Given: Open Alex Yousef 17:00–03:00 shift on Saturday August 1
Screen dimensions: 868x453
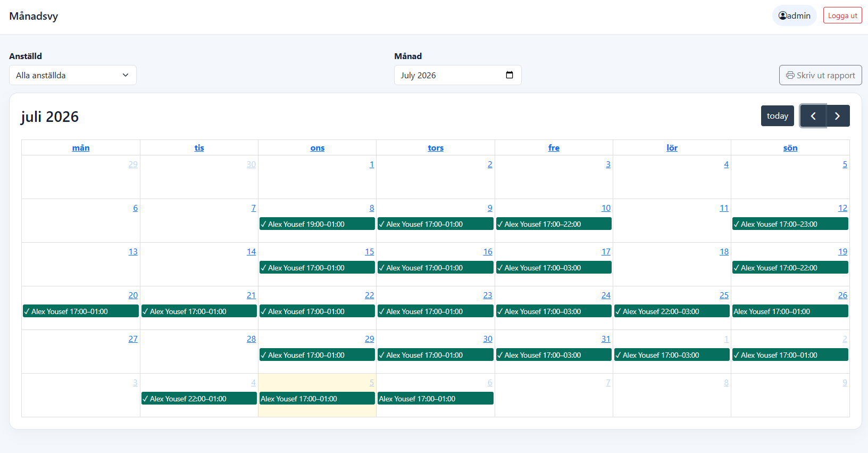Looking at the screenshot, I should 672,355.
